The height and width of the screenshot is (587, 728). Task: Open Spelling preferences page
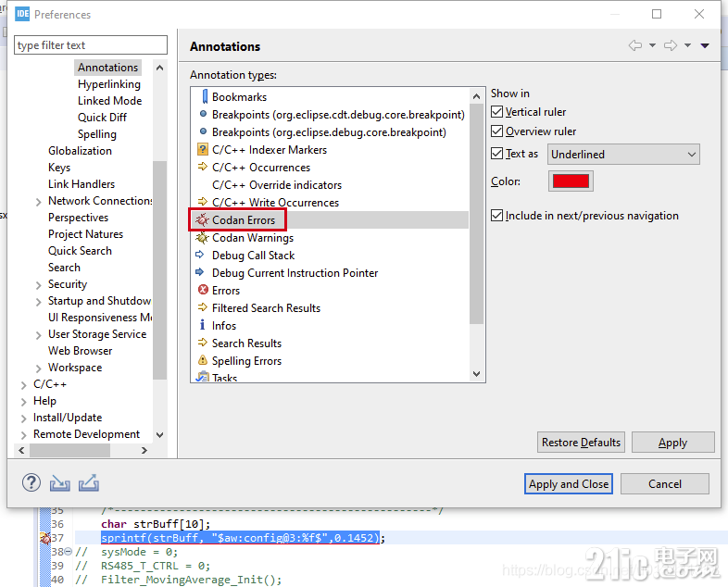pyautogui.click(x=97, y=134)
